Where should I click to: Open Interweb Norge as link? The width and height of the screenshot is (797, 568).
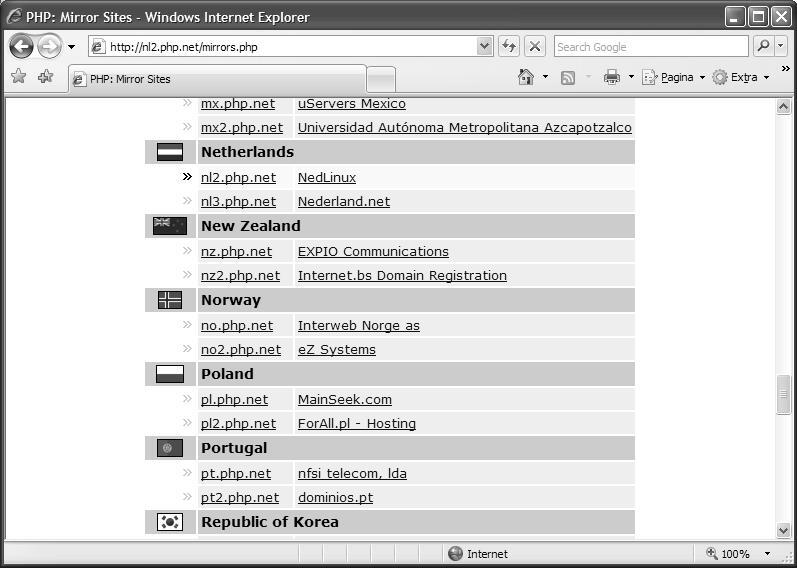coord(359,325)
